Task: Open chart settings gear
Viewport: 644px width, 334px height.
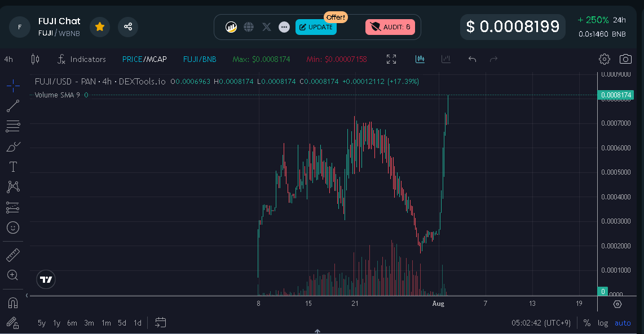Action: (x=604, y=60)
